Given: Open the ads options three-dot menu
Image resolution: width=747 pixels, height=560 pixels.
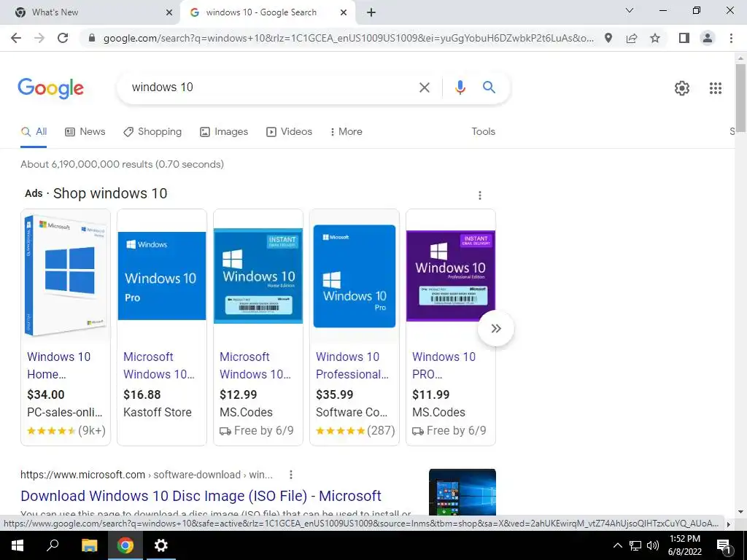Looking at the screenshot, I should [480, 195].
